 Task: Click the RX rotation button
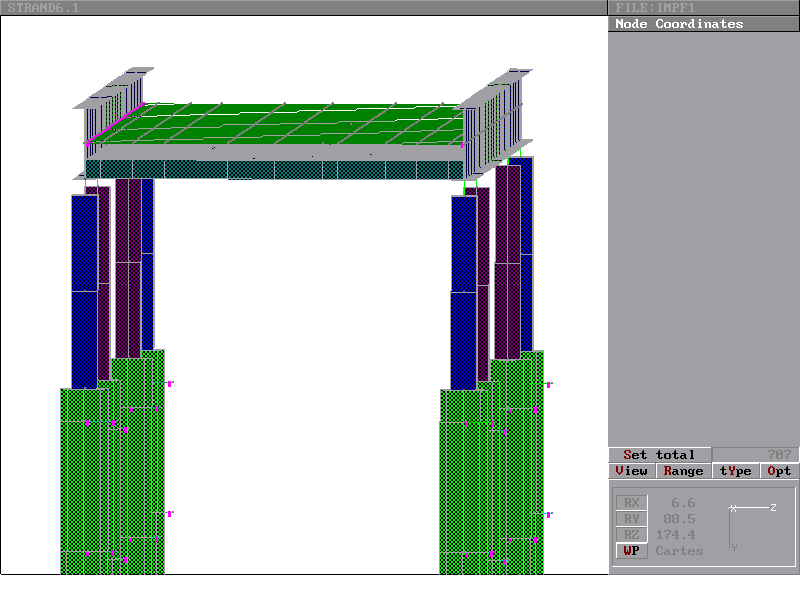pos(631,503)
